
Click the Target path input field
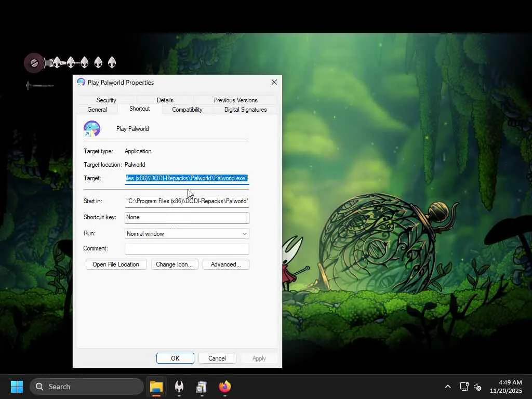click(x=187, y=178)
